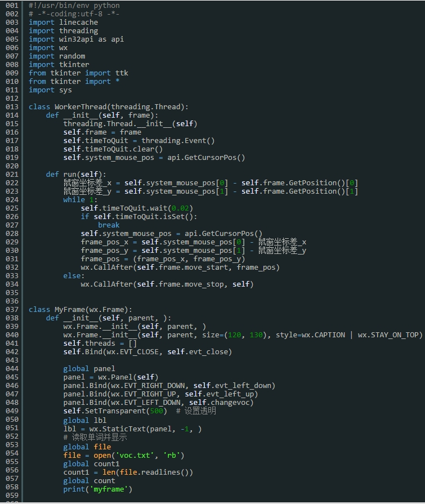Click line number 054 in the gutter
The width and height of the screenshot is (425, 504).
click(x=12, y=453)
